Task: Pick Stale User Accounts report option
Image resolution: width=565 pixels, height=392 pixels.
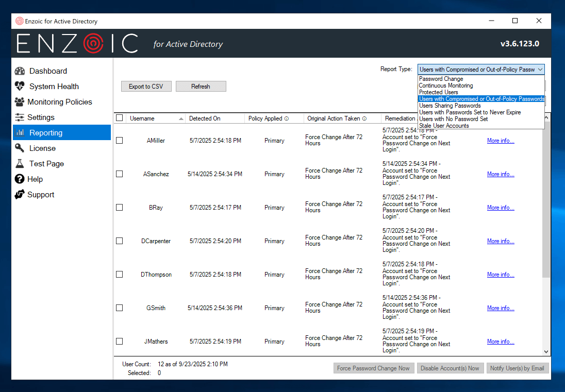Action: tap(444, 126)
